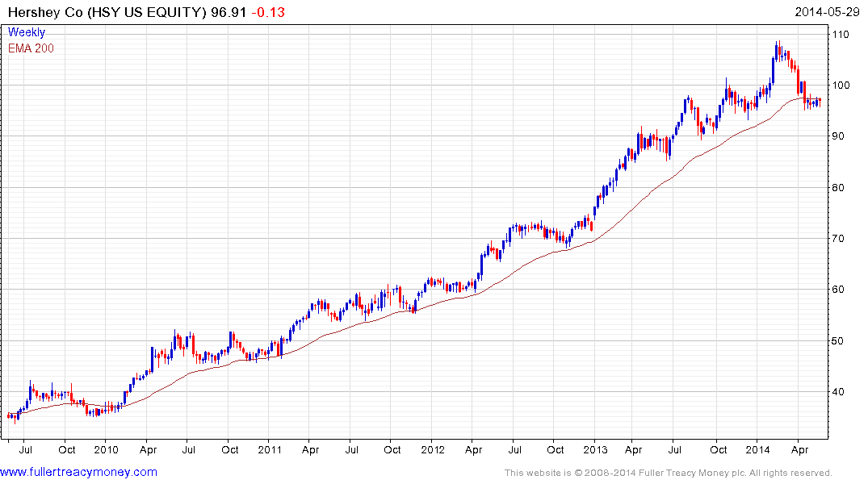
Task: Open the www.fullertreacymoney.com link
Action: point(78,473)
